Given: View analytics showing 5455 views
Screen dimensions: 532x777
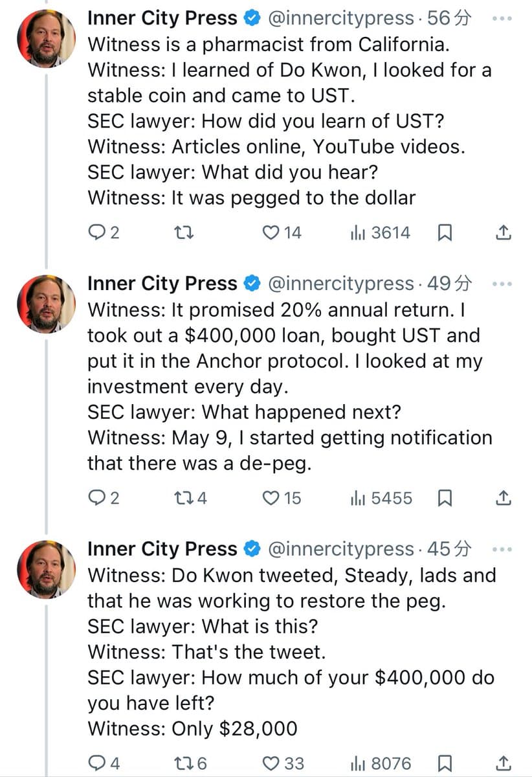Looking at the screenshot, I should point(381,498).
